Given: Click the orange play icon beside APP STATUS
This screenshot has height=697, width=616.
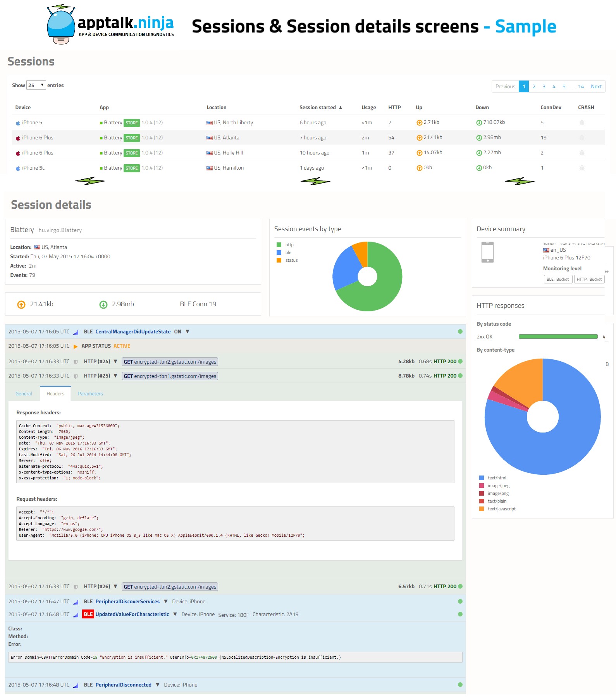Looking at the screenshot, I should coord(76,347).
